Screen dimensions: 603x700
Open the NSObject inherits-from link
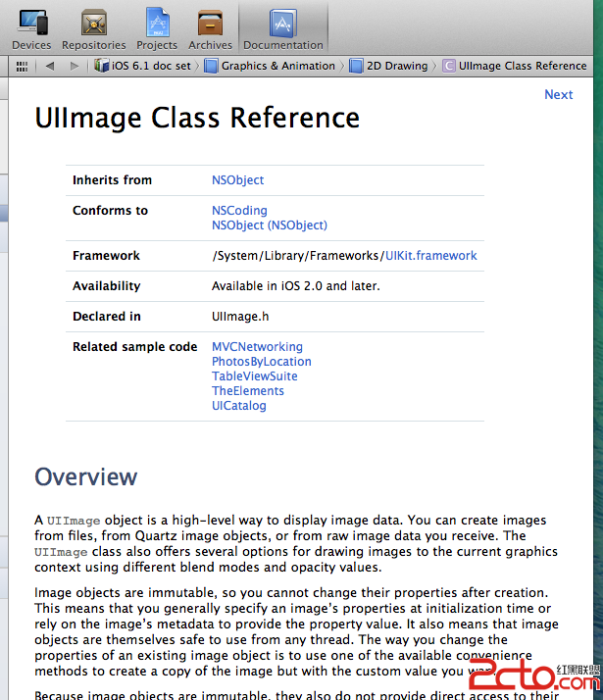237,180
